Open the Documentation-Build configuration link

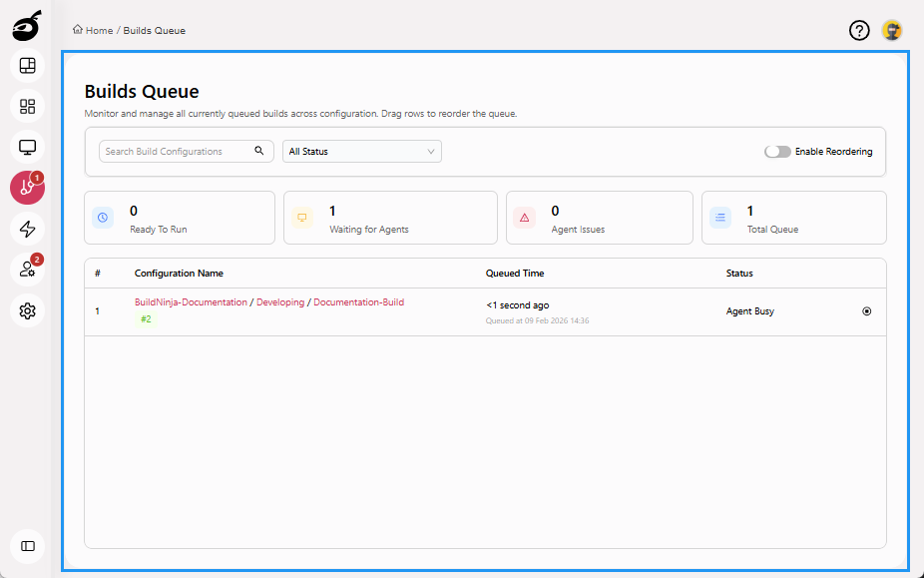[x=358, y=302]
